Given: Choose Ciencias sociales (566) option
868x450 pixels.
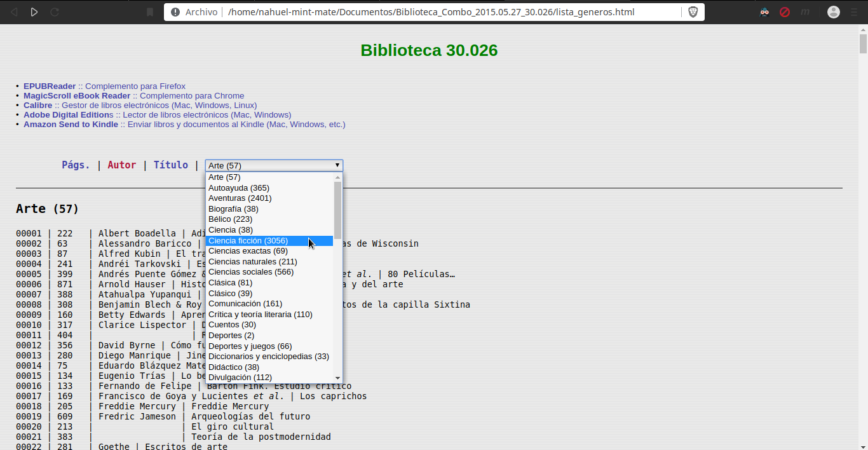Looking at the screenshot, I should 250,272.
